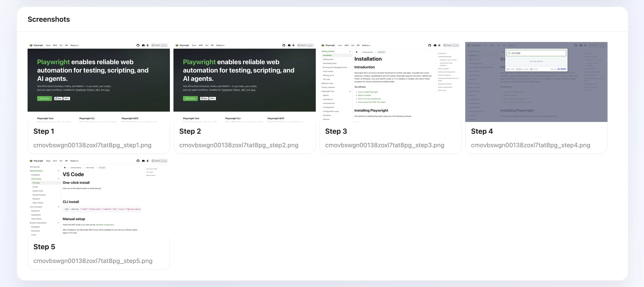644x287 pixels.
Task: Collapse Client Setup chevron in Step 5 sidebar
Action: pos(58,179)
